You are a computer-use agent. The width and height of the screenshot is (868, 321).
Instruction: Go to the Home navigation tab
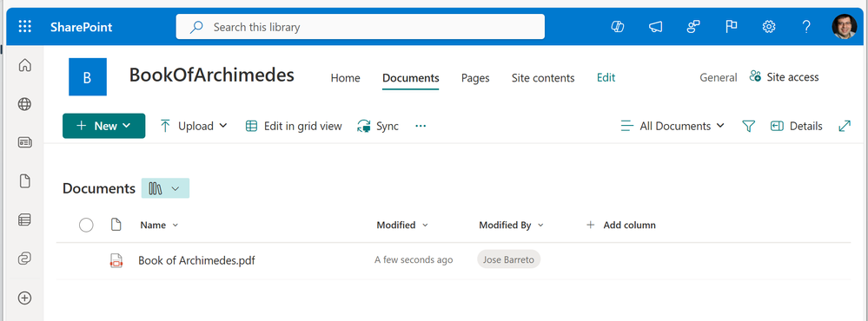(346, 78)
